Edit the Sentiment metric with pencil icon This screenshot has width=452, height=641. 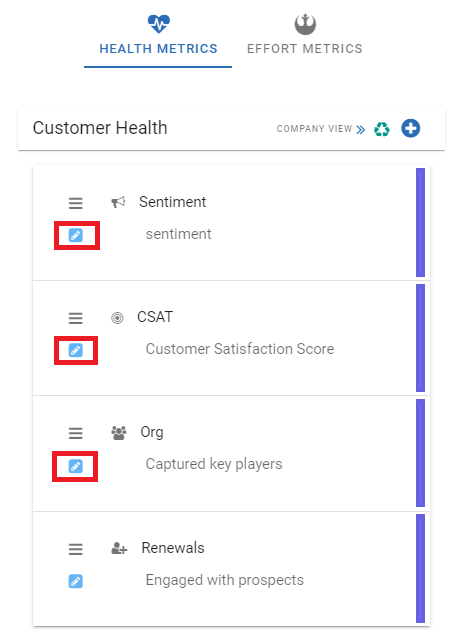click(76, 235)
